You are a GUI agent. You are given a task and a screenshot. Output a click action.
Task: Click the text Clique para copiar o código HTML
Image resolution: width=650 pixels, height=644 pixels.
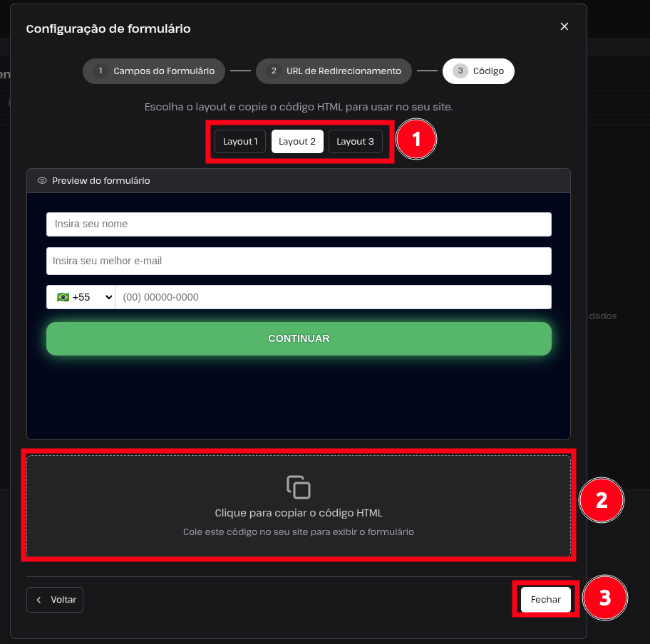click(x=299, y=513)
